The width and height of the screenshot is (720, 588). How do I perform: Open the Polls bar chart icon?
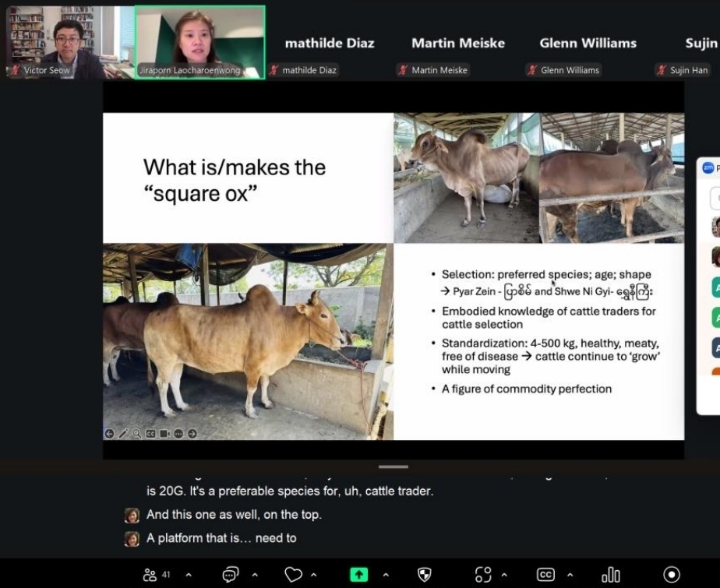(611, 575)
